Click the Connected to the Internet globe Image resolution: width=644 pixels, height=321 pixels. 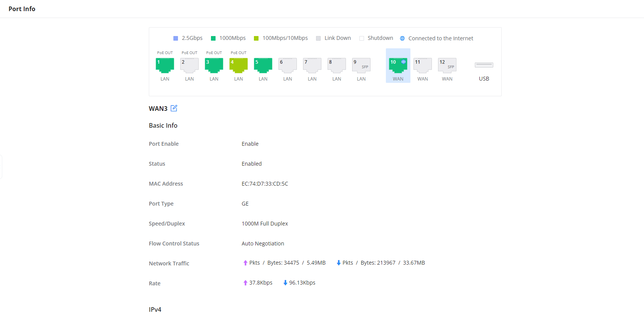(402, 38)
